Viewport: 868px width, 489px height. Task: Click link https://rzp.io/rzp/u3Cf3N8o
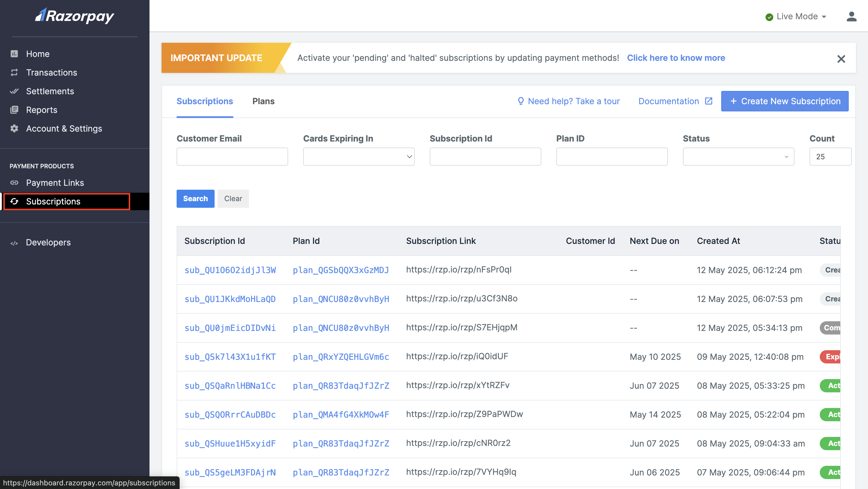[462, 298]
